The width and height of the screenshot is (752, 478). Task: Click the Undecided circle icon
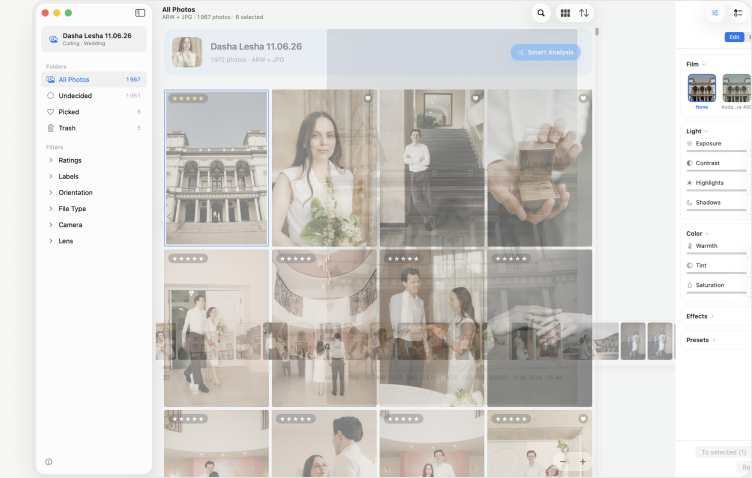(50, 95)
